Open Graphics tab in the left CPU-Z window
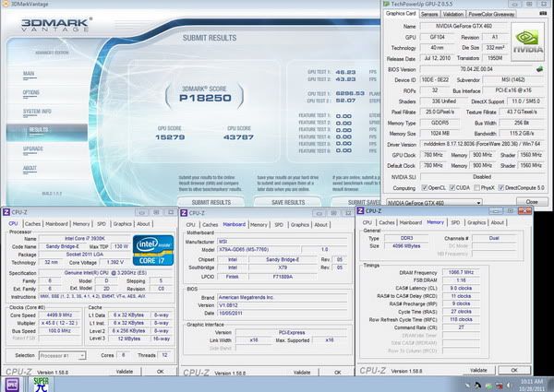Image resolution: width=554 pixels, height=392 pixels. 122,224
